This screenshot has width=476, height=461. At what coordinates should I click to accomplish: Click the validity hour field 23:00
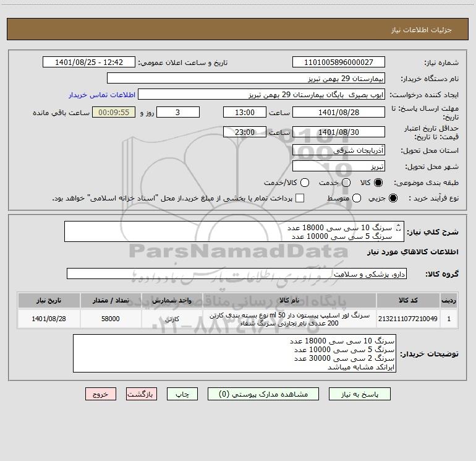coord(245,132)
